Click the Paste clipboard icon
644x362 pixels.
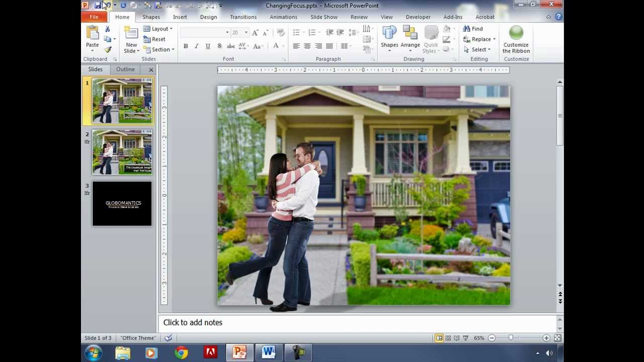click(x=93, y=33)
